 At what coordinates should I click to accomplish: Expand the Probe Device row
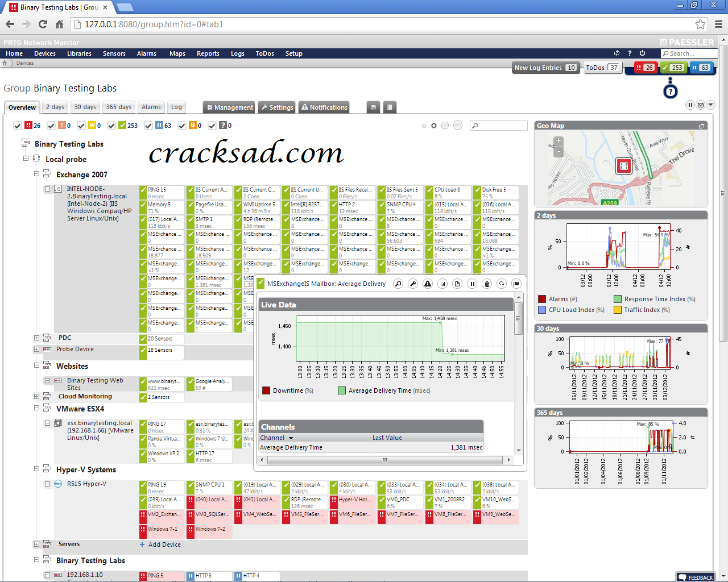[36, 350]
